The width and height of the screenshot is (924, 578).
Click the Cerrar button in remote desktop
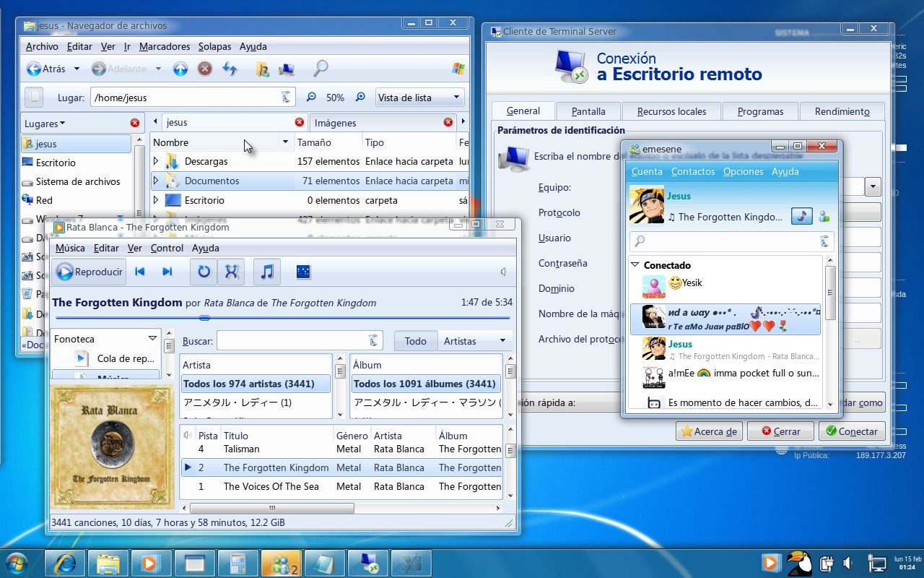point(779,431)
